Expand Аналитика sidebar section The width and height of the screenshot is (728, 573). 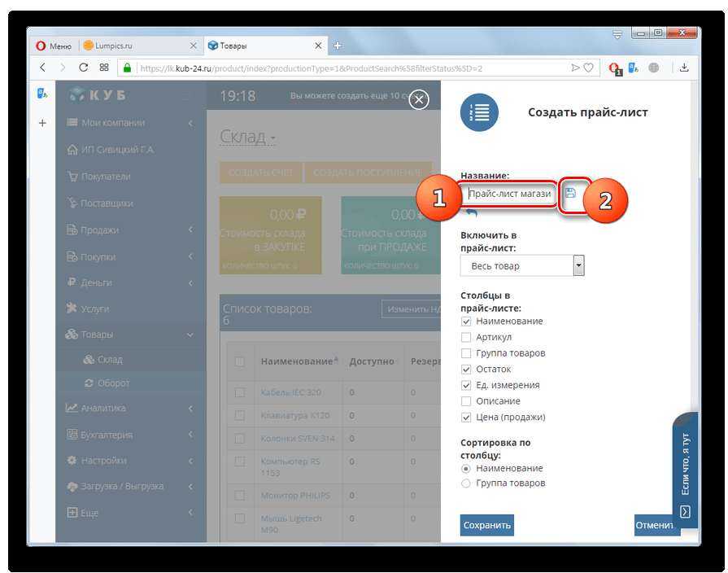[131, 408]
